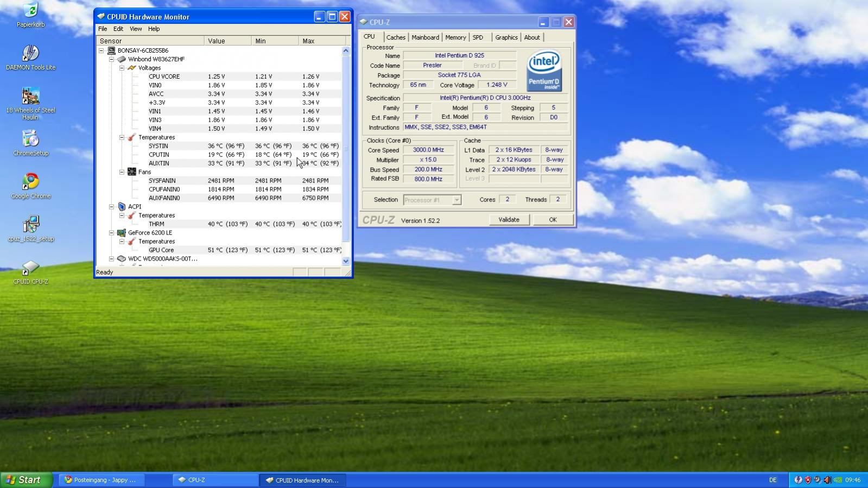Click the Core Speed 3000.0 MHz field
This screenshot has width=868, height=488.
click(x=428, y=150)
